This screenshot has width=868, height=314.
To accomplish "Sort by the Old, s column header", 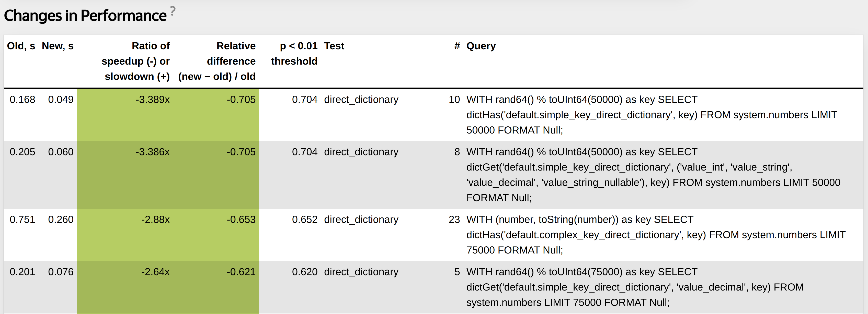I will 21,46.
